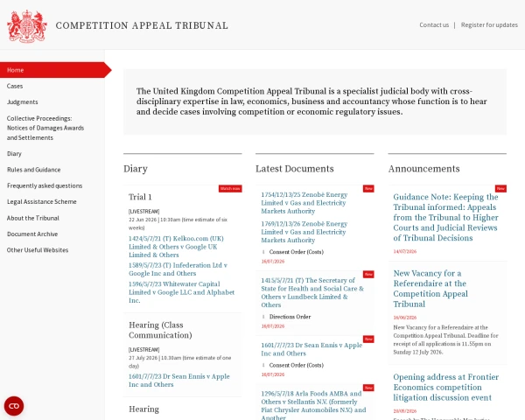This screenshot has width=525, height=420.
Task: Click document icon beside Consent Order (Costs) under Zenobē
Action: (263, 252)
